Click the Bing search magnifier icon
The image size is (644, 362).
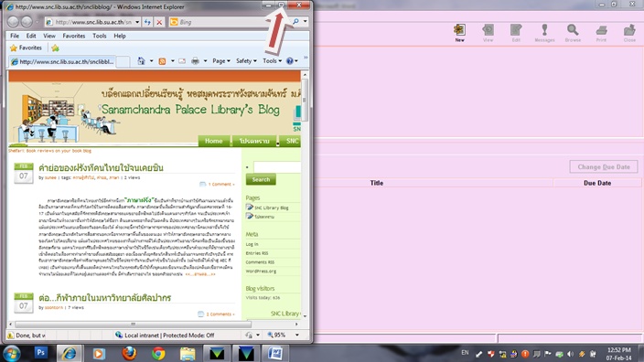[295, 22]
